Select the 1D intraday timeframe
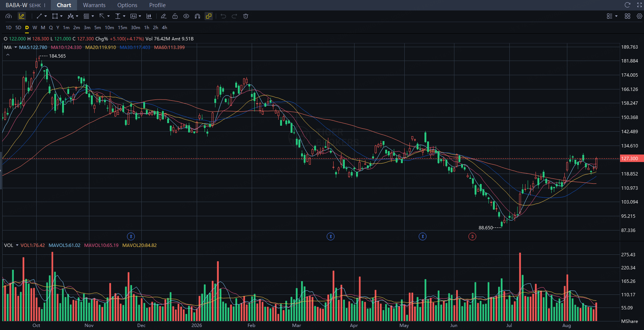 coord(9,28)
